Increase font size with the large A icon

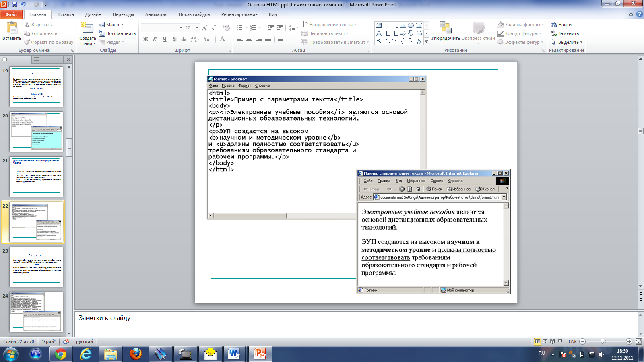205,28
